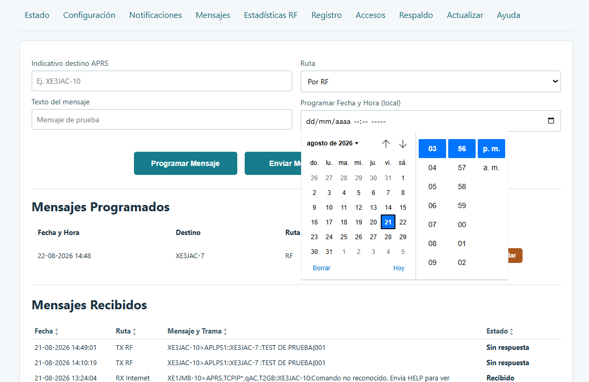Select minute 56 in time picker
Image resolution: width=589 pixels, height=382 pixels.
tap(462, 148)
